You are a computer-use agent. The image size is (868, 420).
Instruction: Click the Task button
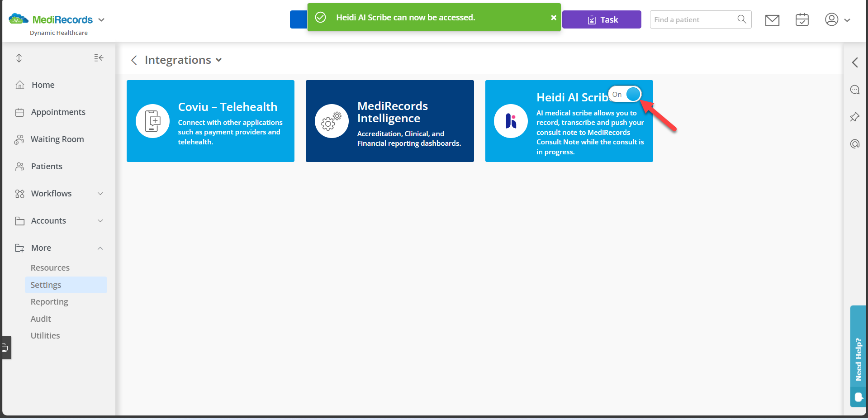point(602,19)
